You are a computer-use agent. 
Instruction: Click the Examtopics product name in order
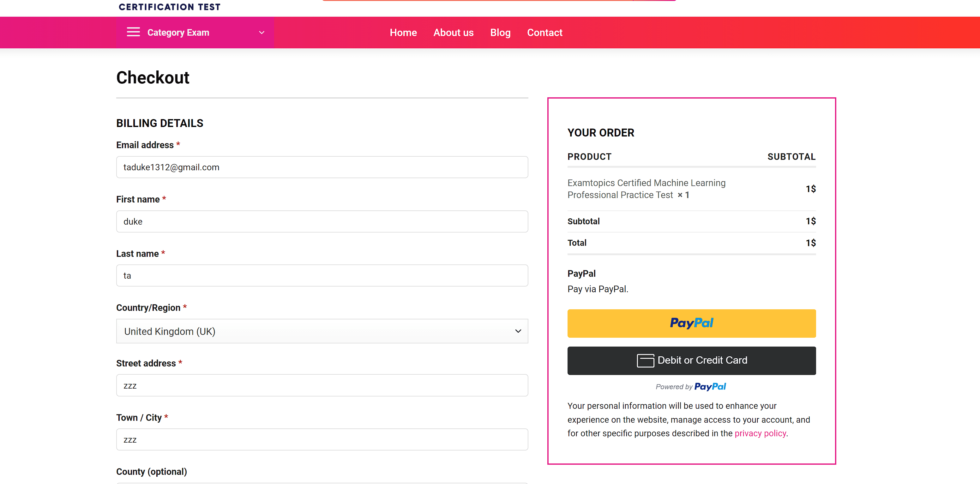click(646, 189)
